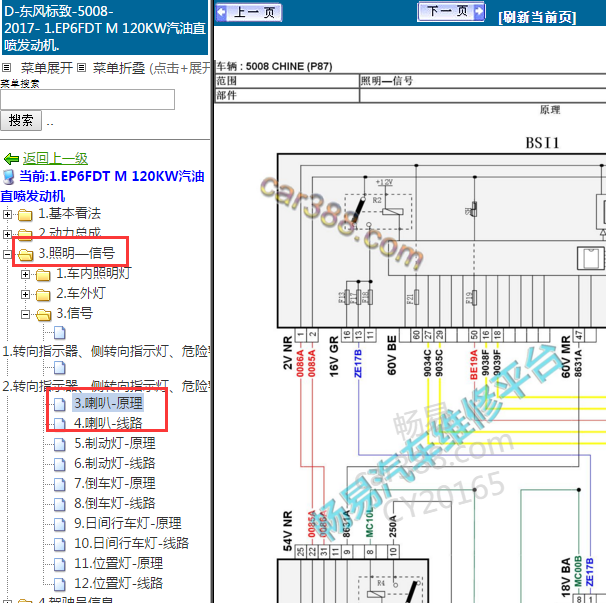Screen dimensions: 606x603
Task: Click the 1.车内照明灯 folder icon
Action: pyautogui.click(x=43, y=275)
